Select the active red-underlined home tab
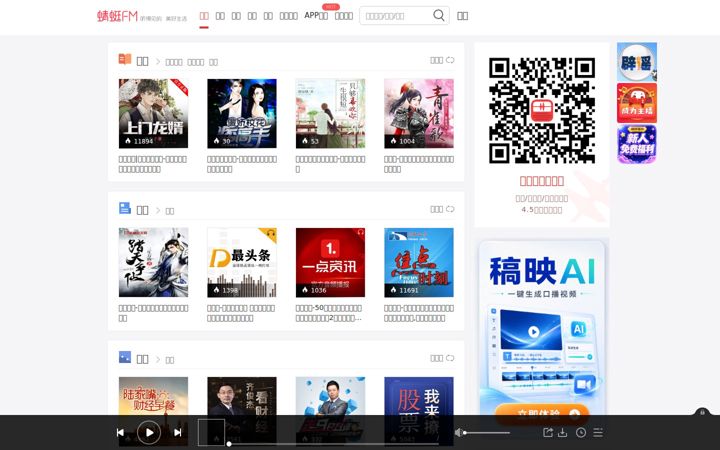This screenshot has width=720, height=450. [204, 16]
